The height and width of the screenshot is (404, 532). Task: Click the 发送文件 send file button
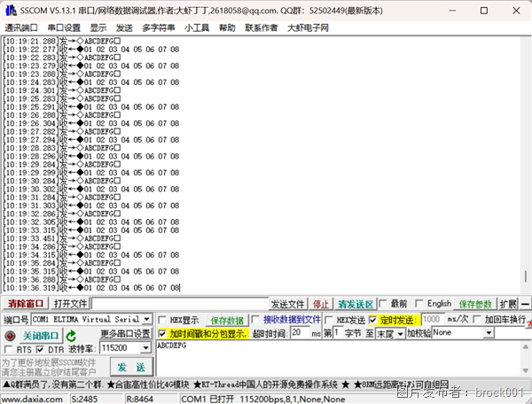(287, 304)
